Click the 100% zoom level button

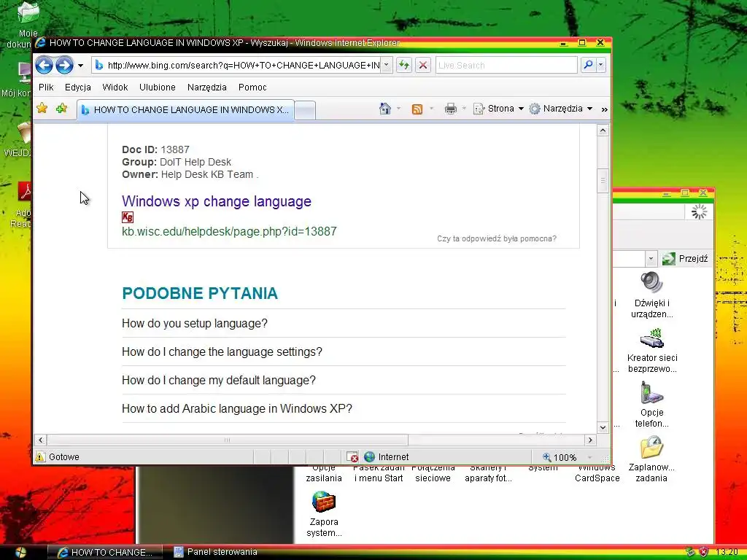point(560,457)
